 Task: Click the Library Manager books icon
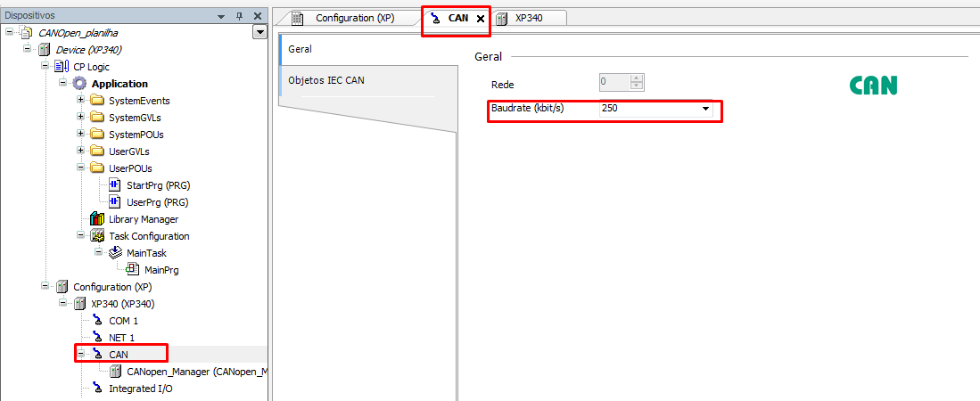pyautogui.click(x=97, y=219)
